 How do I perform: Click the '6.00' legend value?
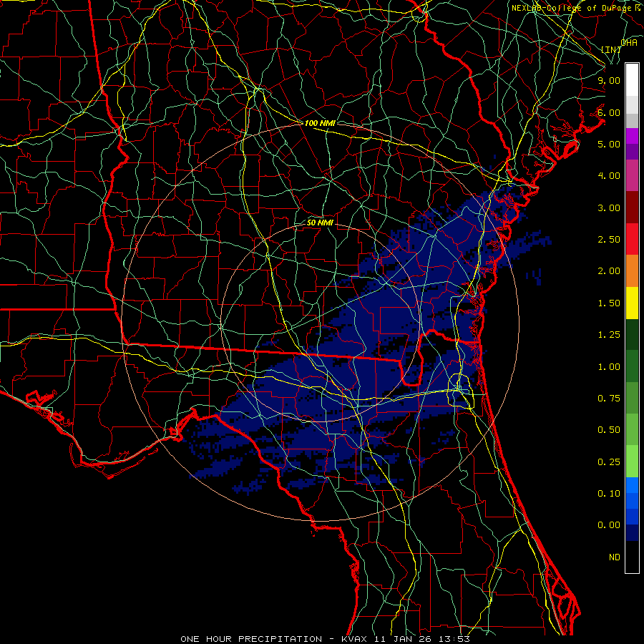(609, 112)
